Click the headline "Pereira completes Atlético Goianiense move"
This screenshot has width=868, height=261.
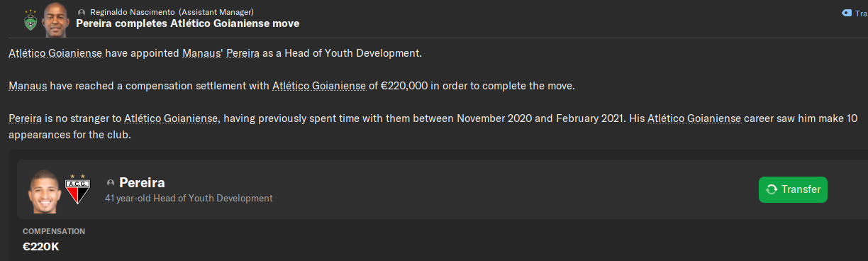click(187, 23)
